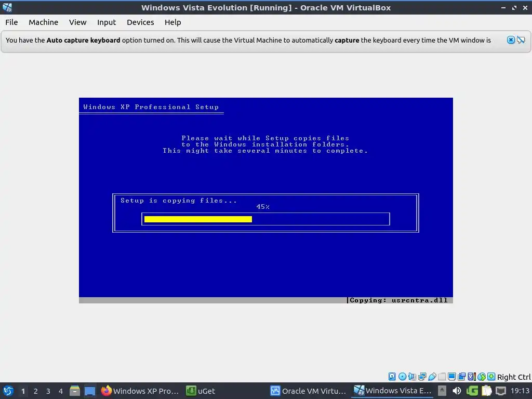This screenshot has width=532, height=399.
Task: Open the Devices menu
Action: (x=140, y=22)
